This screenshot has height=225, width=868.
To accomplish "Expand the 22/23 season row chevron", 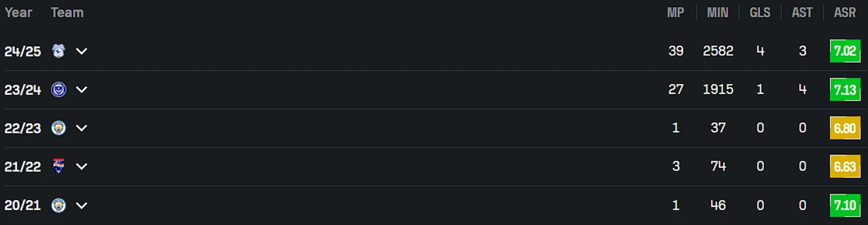I will (x=81, y=128).
